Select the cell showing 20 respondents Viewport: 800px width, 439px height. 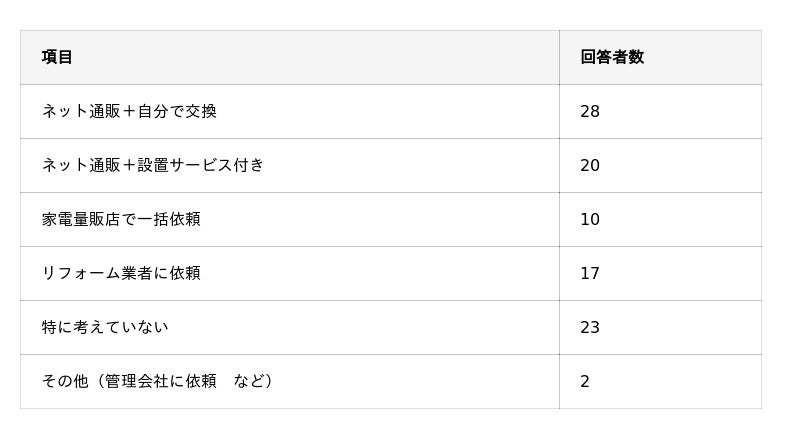(x=590, y=165)
